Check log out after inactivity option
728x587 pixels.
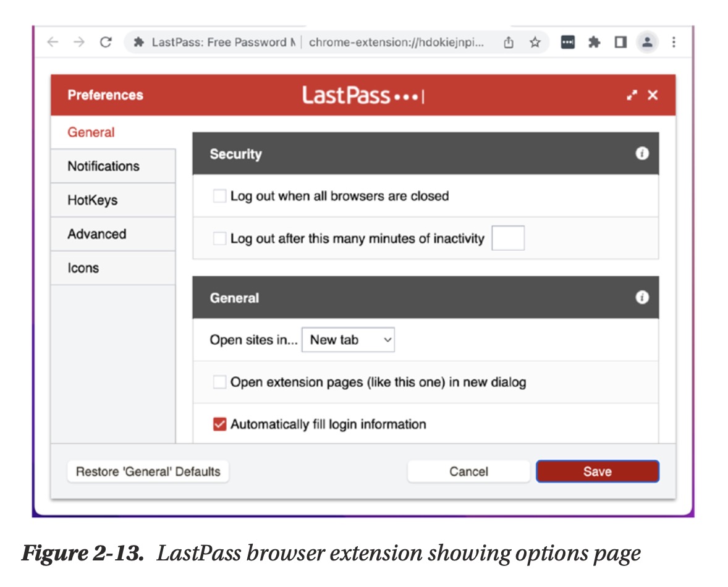(x=219, y=239)
